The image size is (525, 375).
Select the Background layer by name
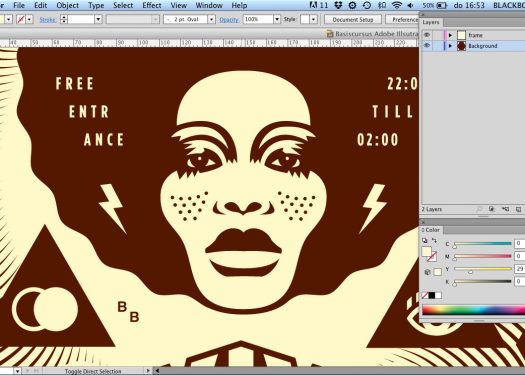[483, 46]
